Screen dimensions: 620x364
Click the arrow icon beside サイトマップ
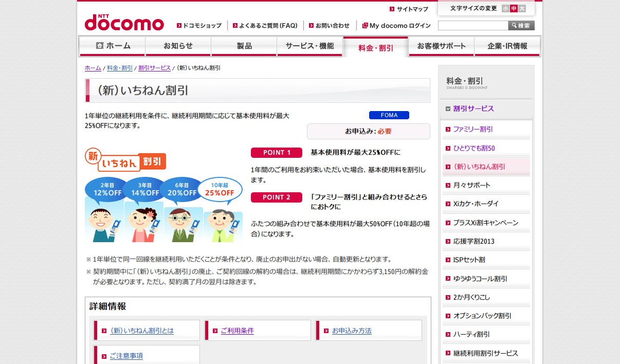(392, 9)
